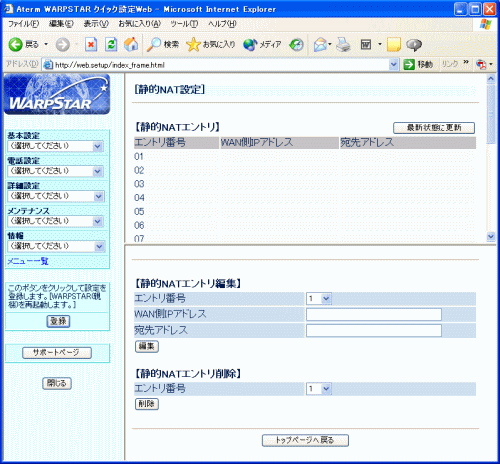Open the Mail icon in toolbar

coord(320,44)
